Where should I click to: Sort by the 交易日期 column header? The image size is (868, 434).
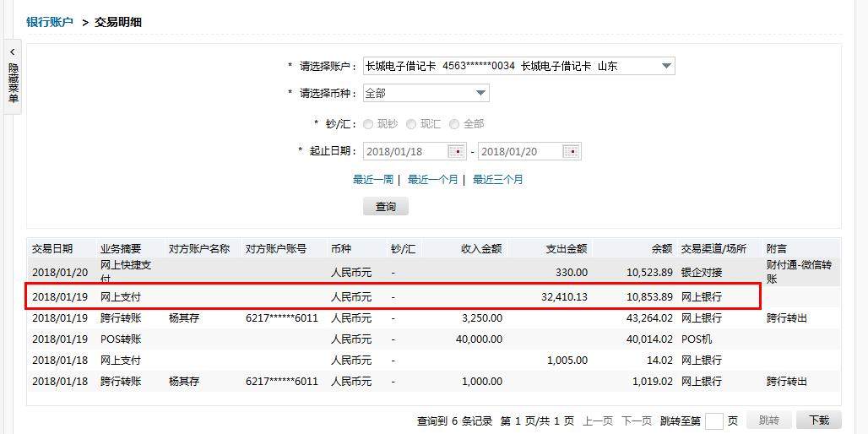point(52,248)
